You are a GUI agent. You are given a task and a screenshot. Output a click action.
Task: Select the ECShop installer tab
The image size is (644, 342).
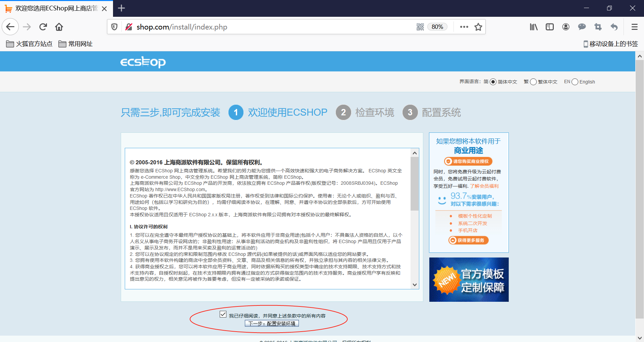56,8
